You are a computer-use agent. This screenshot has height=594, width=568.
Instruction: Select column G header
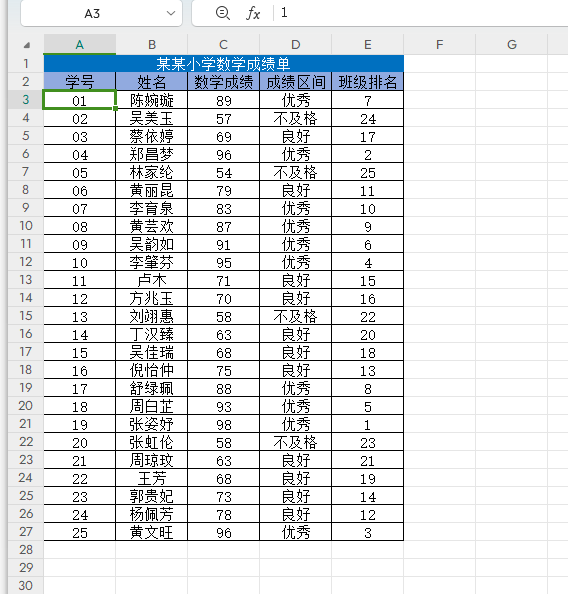pos(512,44)
